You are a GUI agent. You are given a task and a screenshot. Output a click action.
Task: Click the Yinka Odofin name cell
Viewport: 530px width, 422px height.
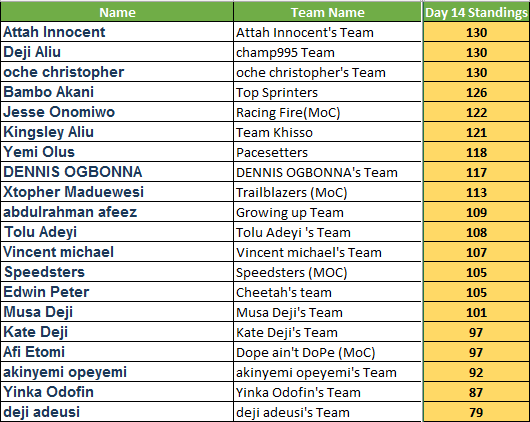point(117,392)
